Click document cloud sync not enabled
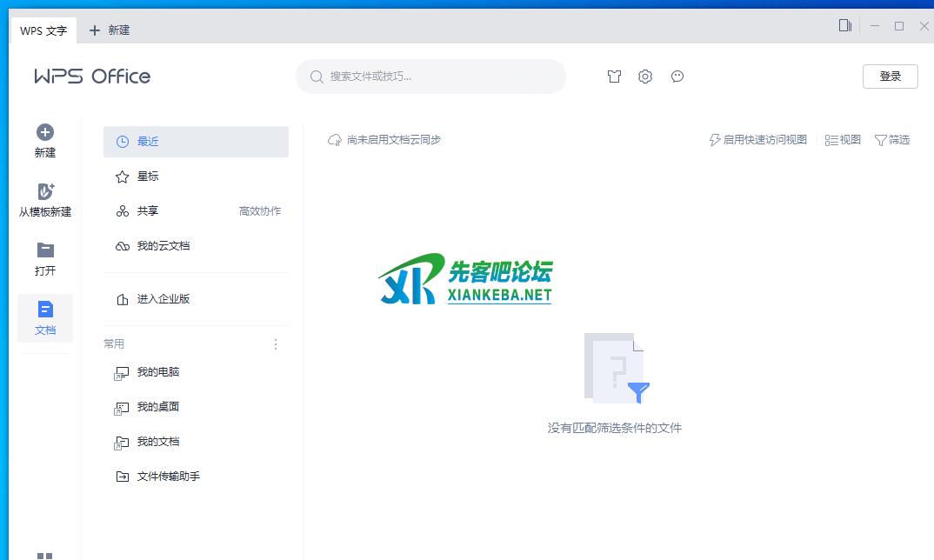Image resolution: width=934 pixels, height=560 pixels. pyautogui.click(x=384, y=140)
